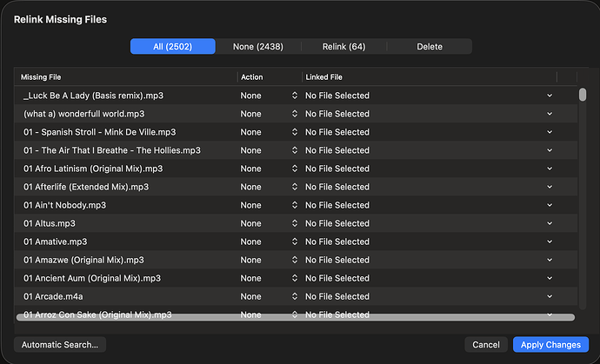Click "No File Selected" in 01 Arcade.m4a row

tap(337, 296)
